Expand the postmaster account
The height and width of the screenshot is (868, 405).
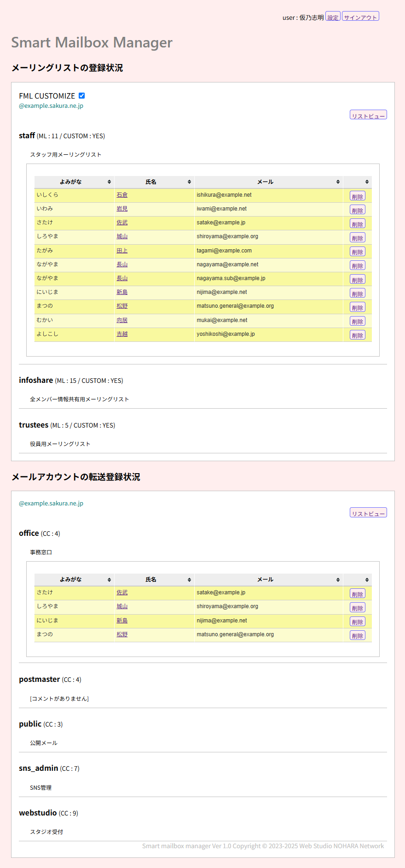coord(39,679)
